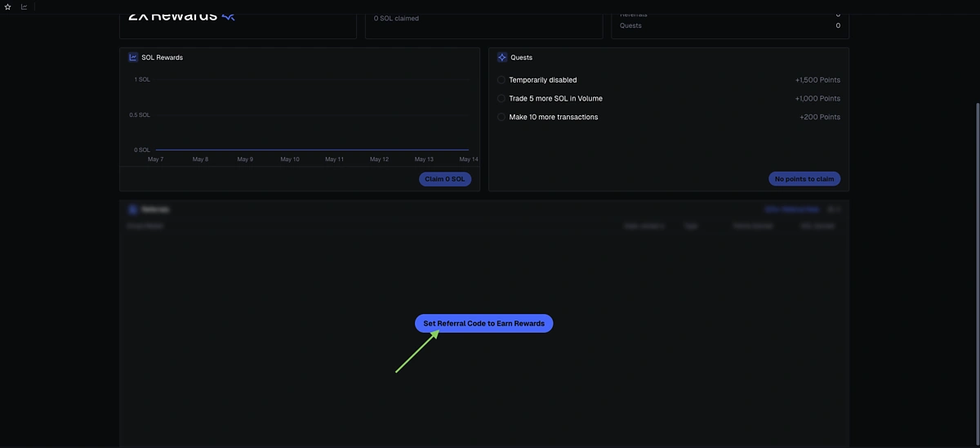Click the 1 SOL axis label
980x448 pixels.
[x=142, y=79]
